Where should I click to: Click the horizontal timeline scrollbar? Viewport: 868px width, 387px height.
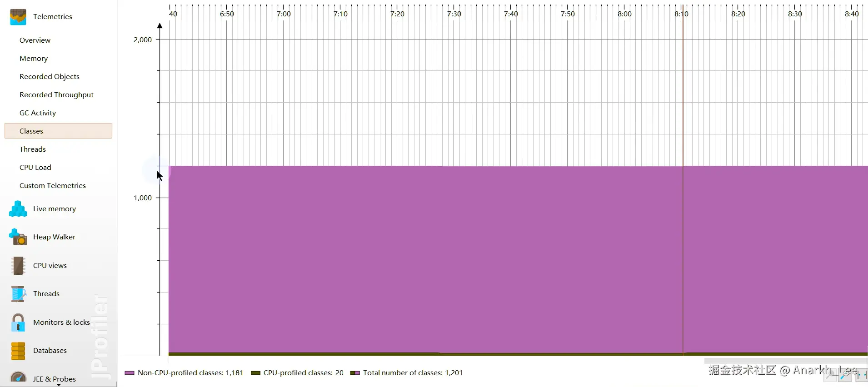click(x=786, y=361)
